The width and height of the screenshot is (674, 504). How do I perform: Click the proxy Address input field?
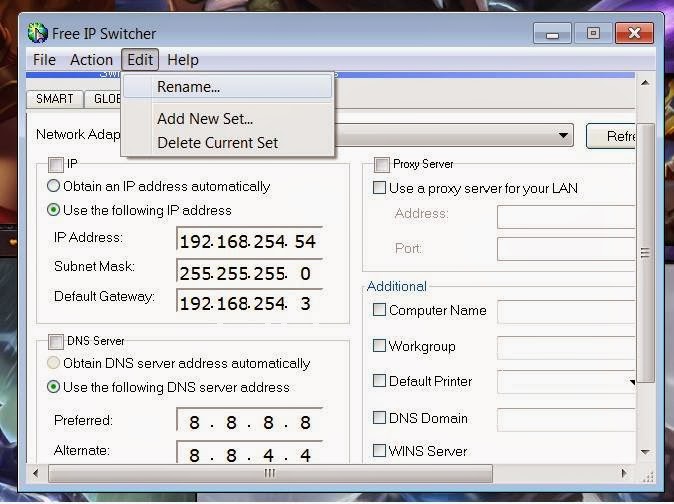click(x=566, y=217)
